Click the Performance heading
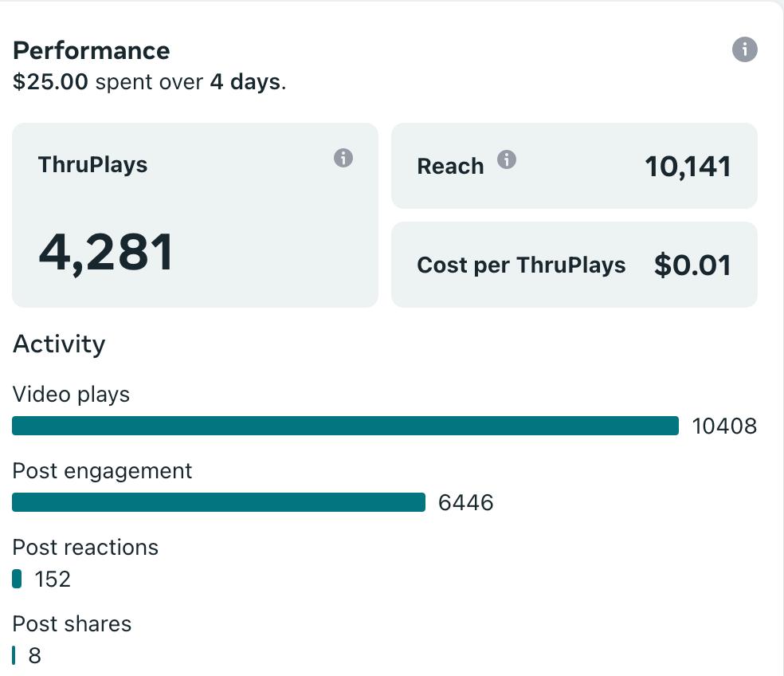The height and width of the screenshot is (676, 784). click(91, 50)
